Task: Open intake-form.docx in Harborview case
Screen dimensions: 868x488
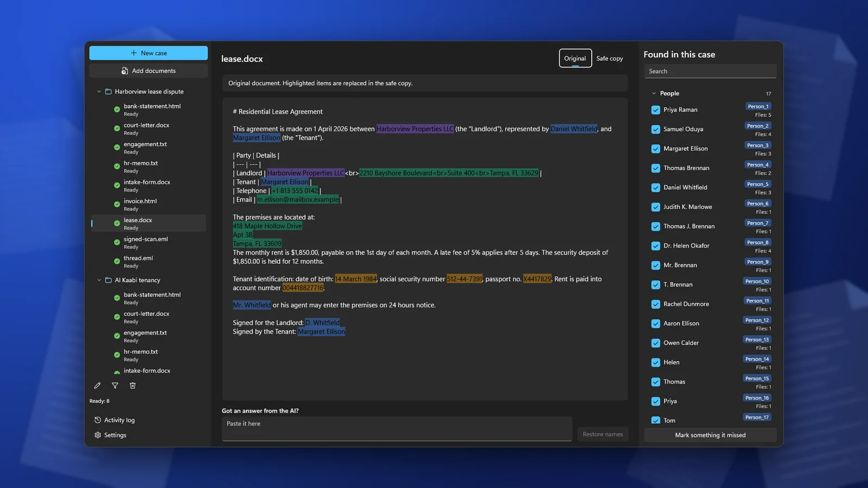Action: pos(149,185)
